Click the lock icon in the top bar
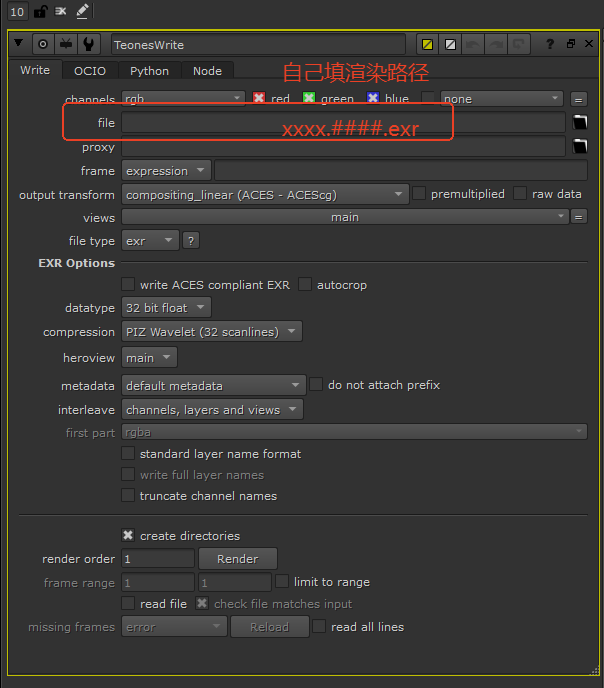Image resolution: width=604 pixels, height=688 pixels. (40, 11)
